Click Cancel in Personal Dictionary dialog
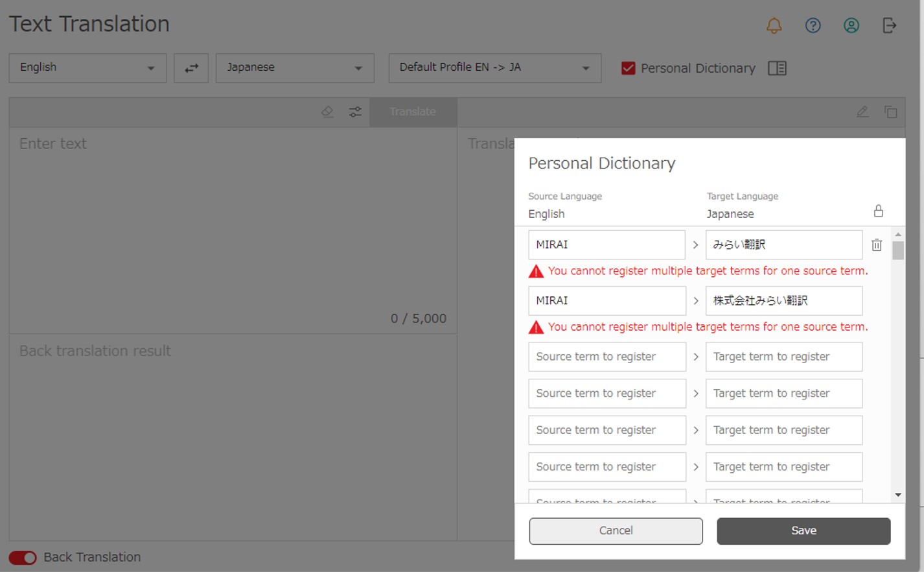This screenshot has height=572, width=924. click(616, 531)
